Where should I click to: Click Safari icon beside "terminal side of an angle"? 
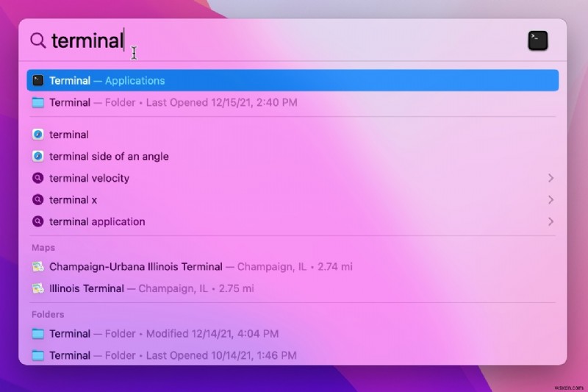[38, 156]
